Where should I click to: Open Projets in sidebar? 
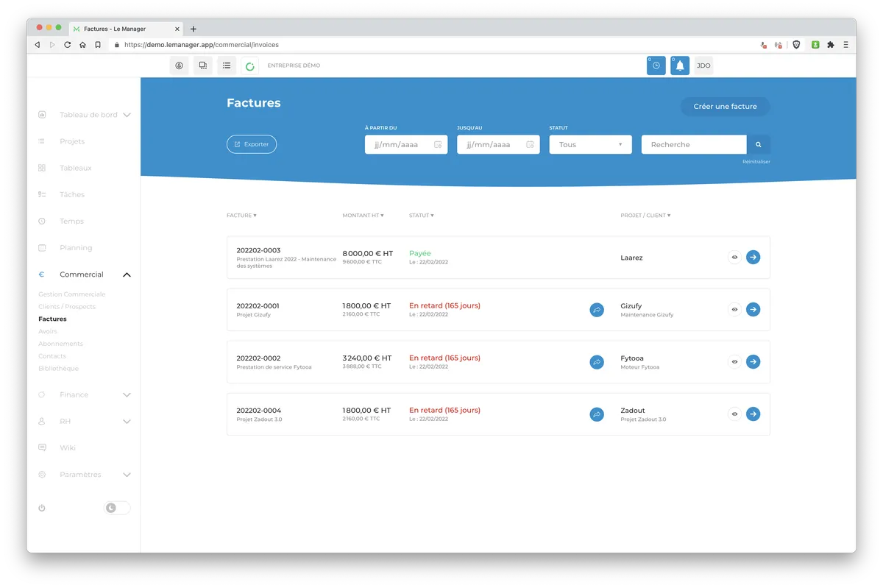coord(72,141)
